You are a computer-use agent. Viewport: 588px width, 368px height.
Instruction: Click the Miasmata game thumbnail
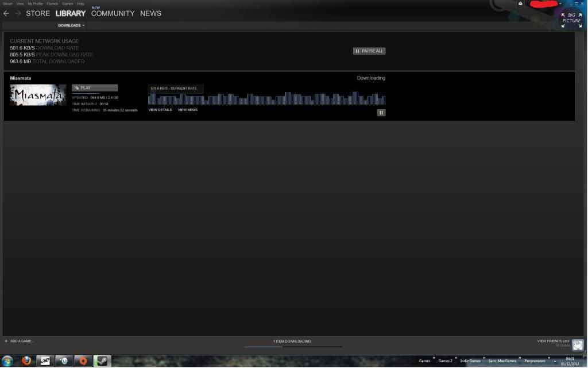pyautogui.click(x=38, y=95)
